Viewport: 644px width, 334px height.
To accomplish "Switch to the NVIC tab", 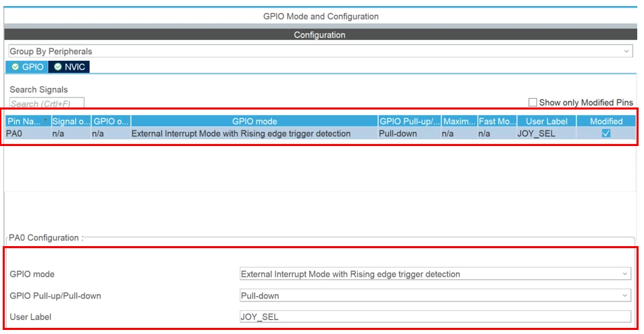I will (x=69, y=67).
